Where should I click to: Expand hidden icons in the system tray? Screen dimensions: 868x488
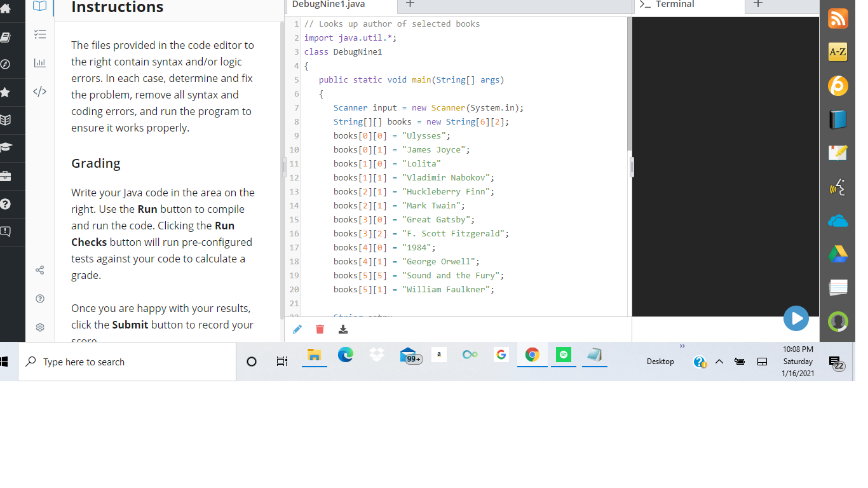point(719,361)
